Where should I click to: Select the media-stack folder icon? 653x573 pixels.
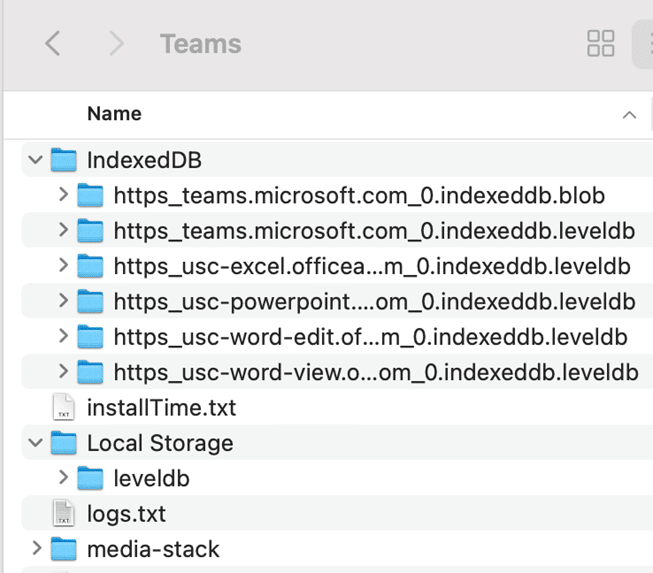(x=64, y=549)
